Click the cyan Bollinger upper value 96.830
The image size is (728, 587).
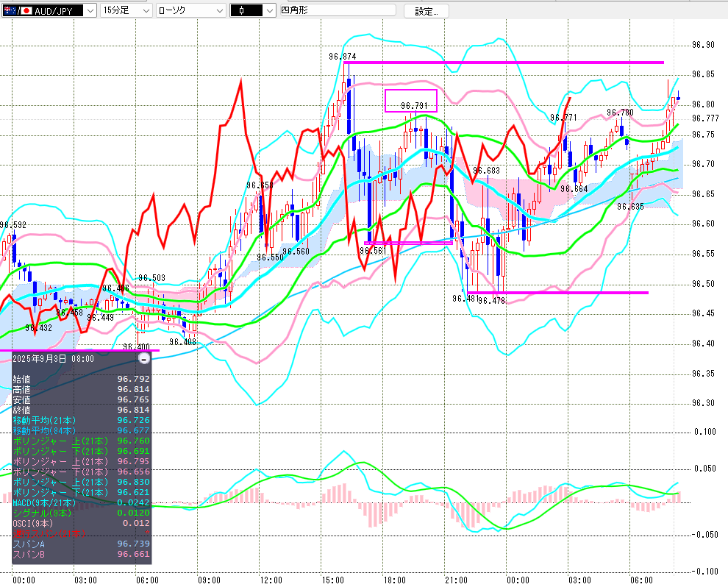coord(133,482)
